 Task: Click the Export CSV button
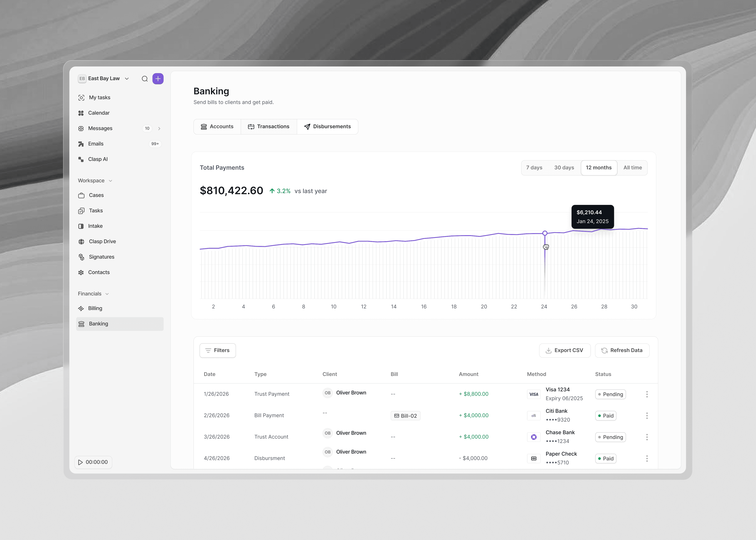[565, 351]
